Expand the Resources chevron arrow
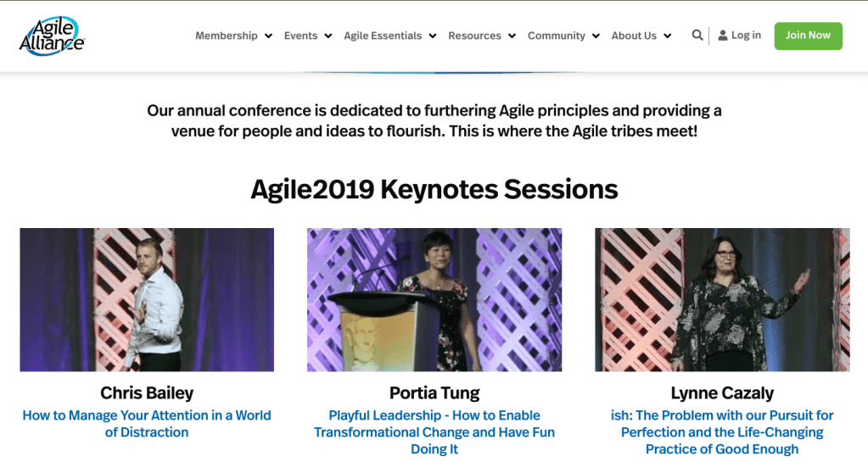Image resolution: width=868 pixels, height=473 pixels. (512, 36)
